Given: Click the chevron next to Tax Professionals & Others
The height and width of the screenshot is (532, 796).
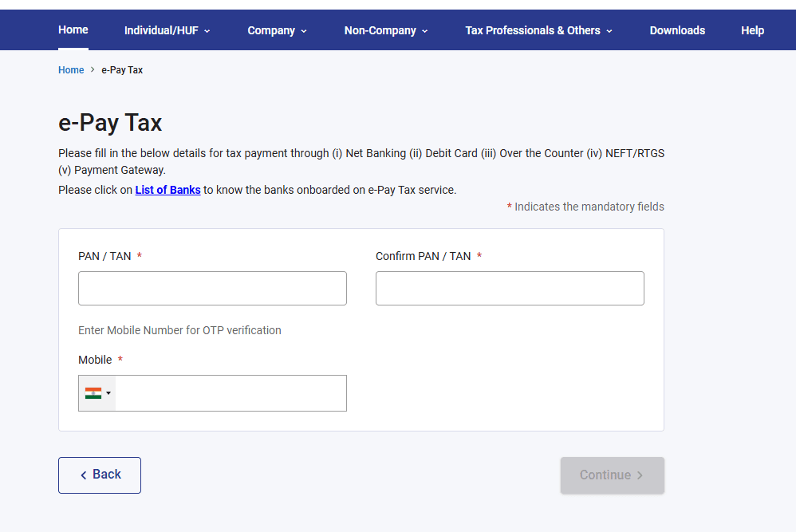Looking at the screenshot, I should 609,31.
